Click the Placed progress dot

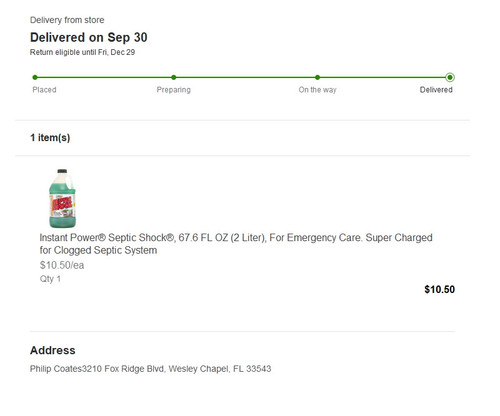(35, 77)
